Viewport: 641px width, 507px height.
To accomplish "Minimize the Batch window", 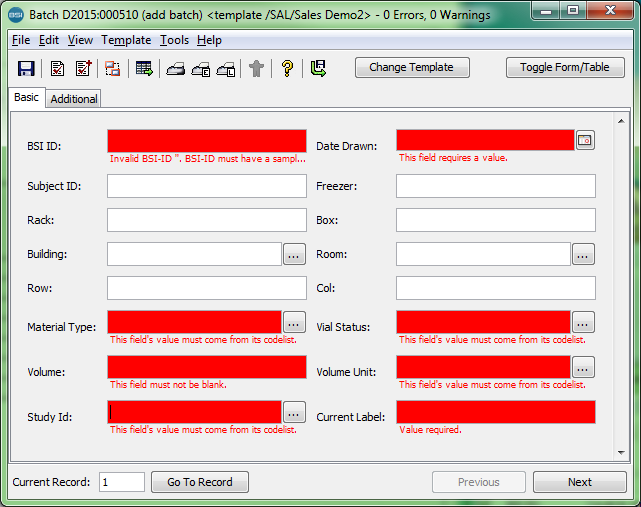I will pyautogui.click(x=545, y=10).
